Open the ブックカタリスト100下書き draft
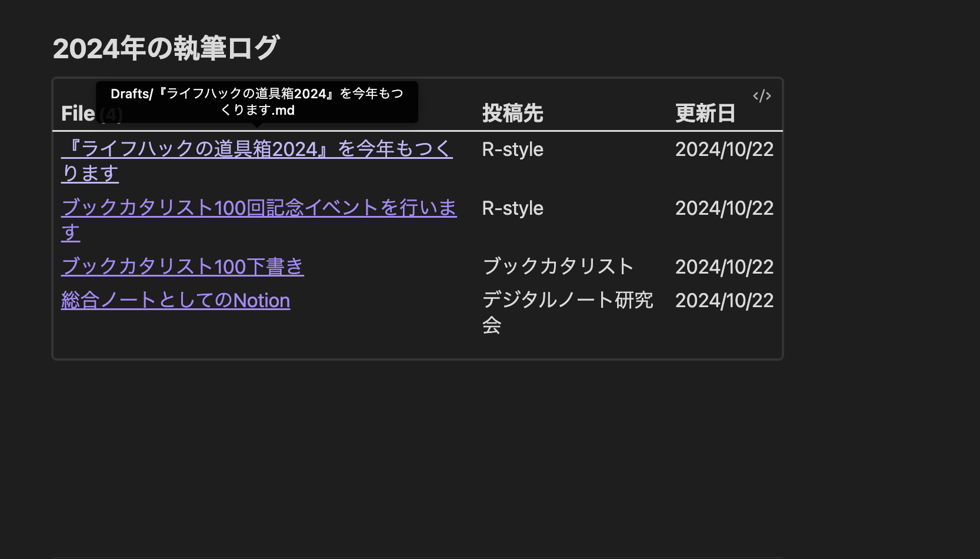 point(182,267)
